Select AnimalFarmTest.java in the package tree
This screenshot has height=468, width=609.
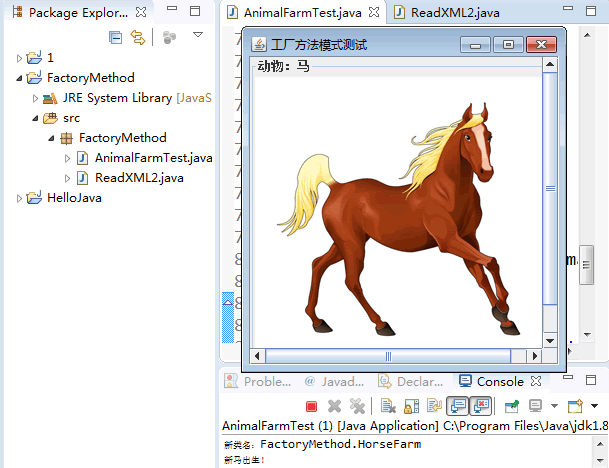pyautogui.click(x=152, y=158)
